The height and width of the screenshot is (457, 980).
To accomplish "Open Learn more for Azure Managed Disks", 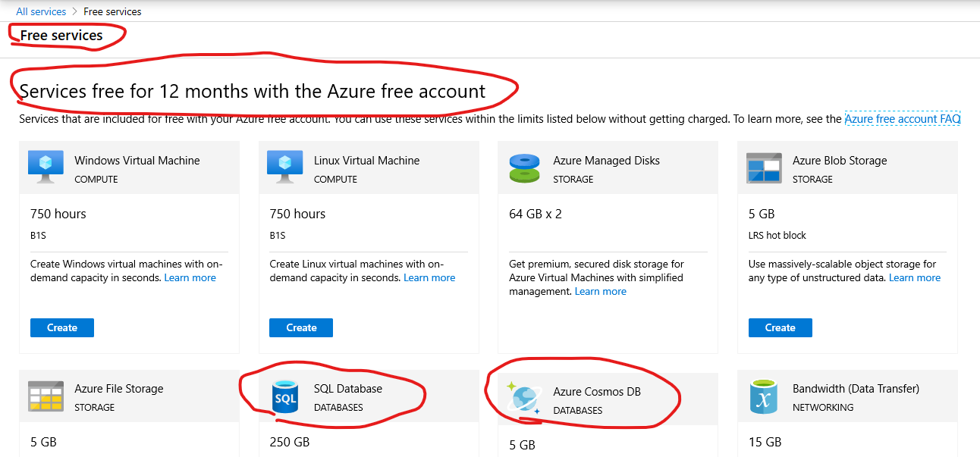I will (601, 292).
